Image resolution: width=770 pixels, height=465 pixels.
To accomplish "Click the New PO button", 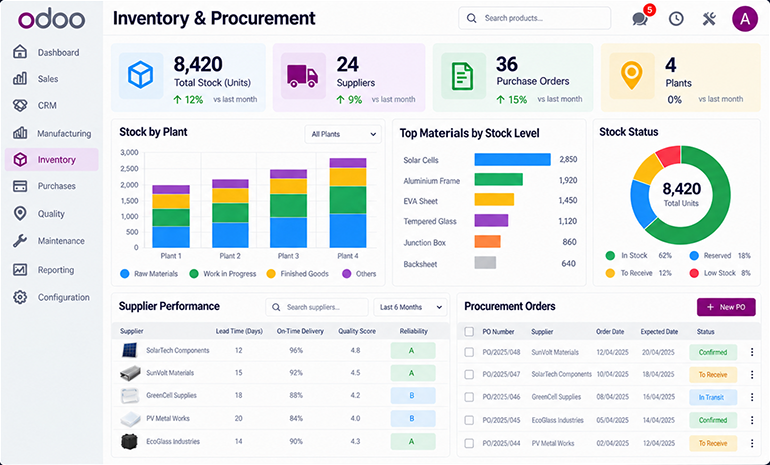I will tap(726, 307).
